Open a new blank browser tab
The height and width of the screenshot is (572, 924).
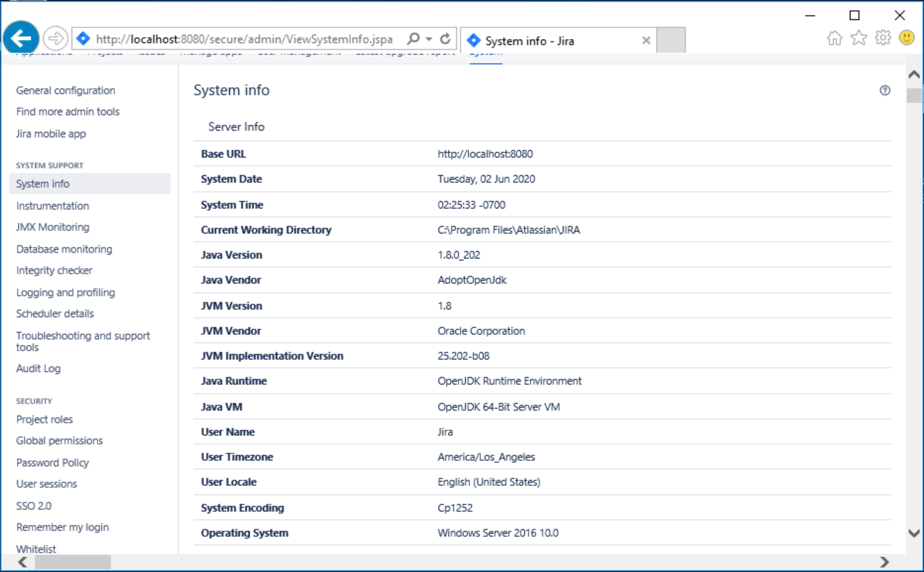click(x=671, y=40)
